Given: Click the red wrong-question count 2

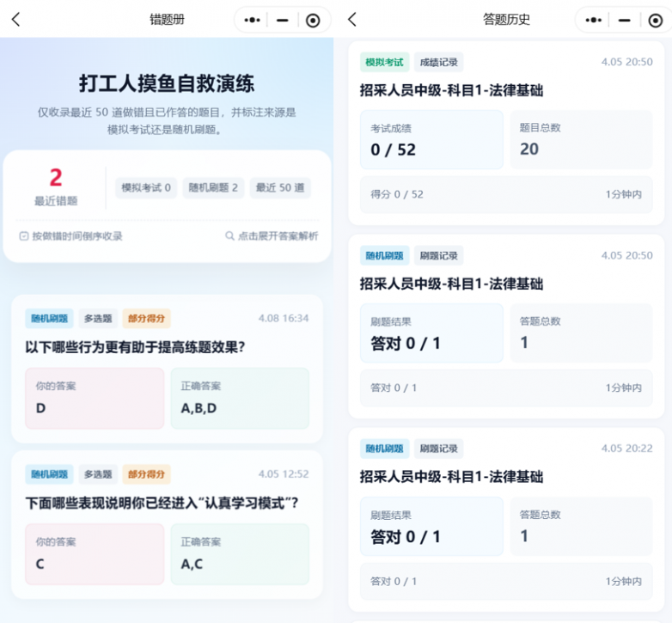Looking at the screenshot, I should [x=56, y=177].
